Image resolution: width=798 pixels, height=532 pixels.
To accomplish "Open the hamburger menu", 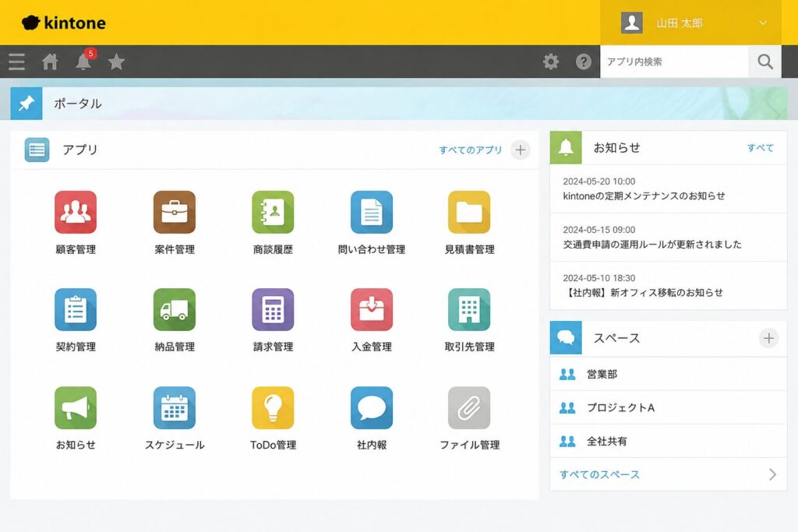I will (17, 62).
